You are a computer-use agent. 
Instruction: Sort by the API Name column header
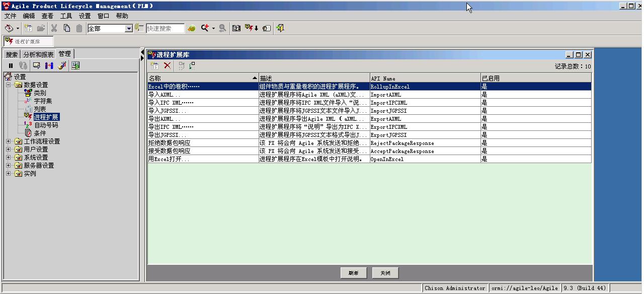pos(425,78)
